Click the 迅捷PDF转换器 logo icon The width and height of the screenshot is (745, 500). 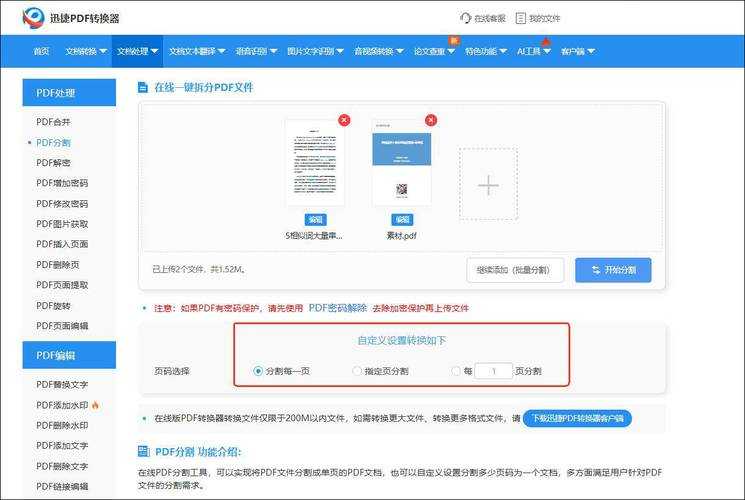coord(33,18)
